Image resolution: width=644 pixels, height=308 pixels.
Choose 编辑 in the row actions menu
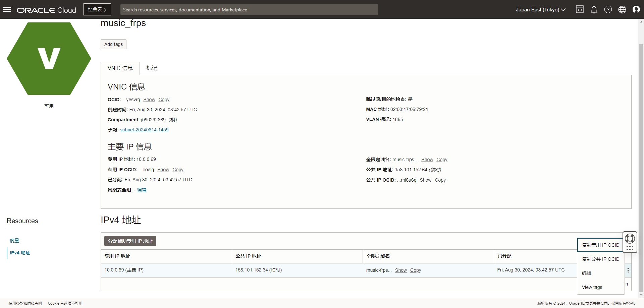pos(587,273)
